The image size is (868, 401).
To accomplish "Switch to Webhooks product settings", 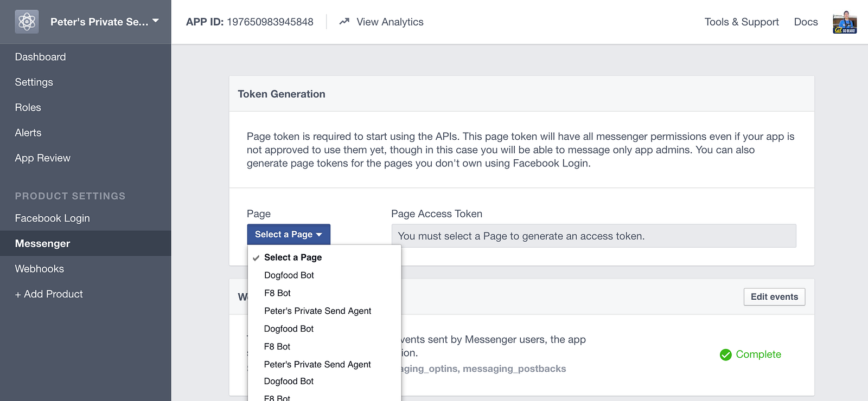I will click(39, 269).
